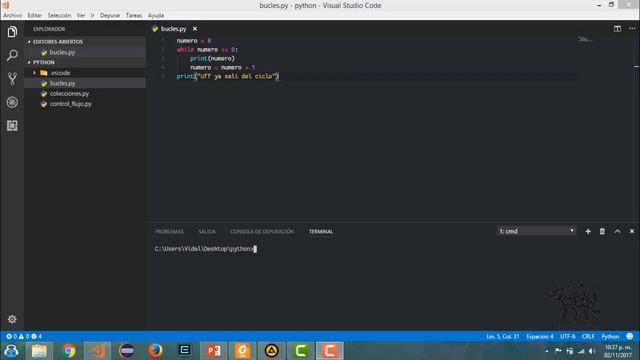Open the Selección menu
Viewport: 640px width, 360px height.
(x=59, y=15)
